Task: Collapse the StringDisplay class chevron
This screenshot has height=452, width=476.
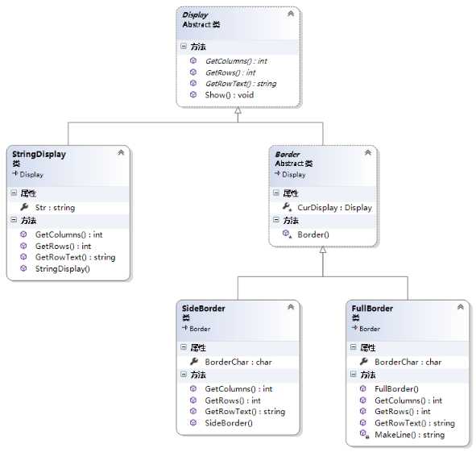Action: (x=121, y=152)
